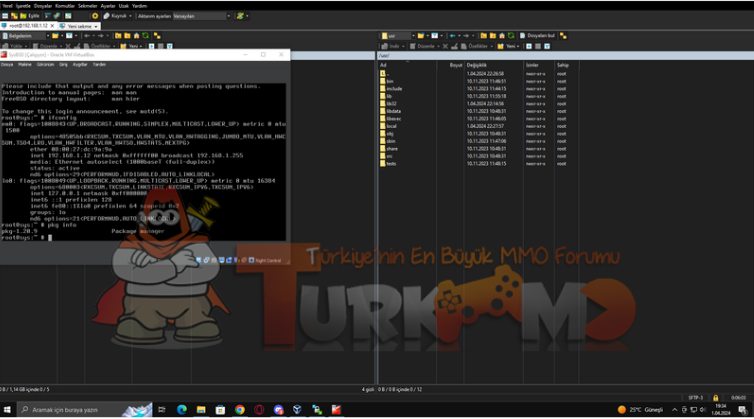Select the tests folder
The height and width of the screenshot is (419, 754).
(389, 164)
